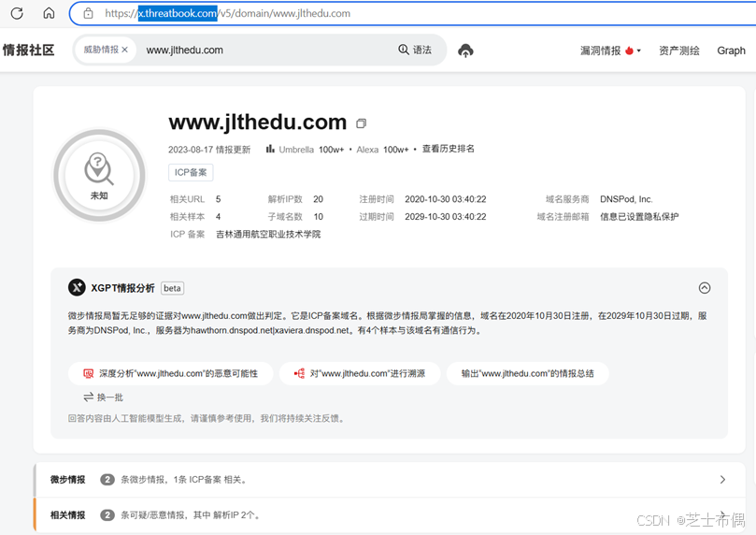Click the magnifier icon beside 语法
756x535 pixels.
(x=404, y=50)
